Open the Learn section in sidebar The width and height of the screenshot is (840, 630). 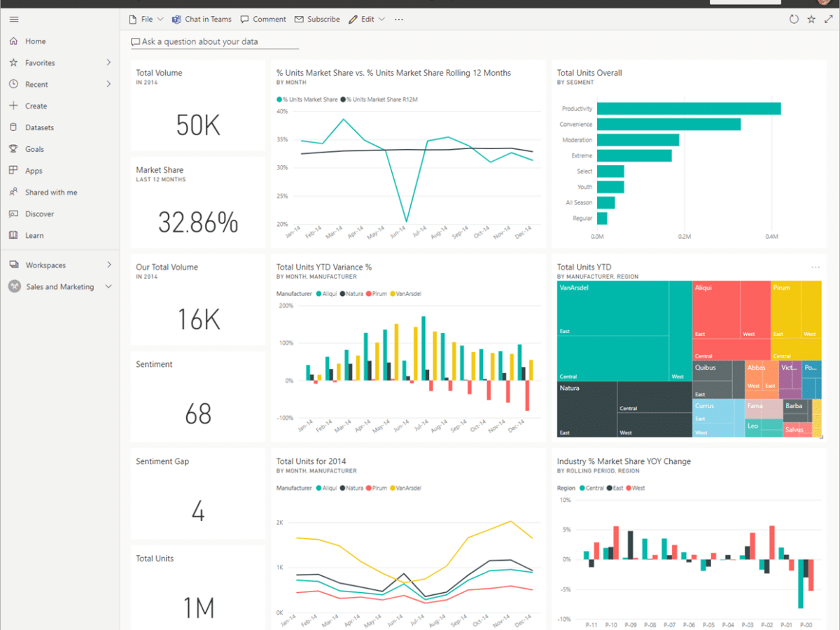[x=34, y=236]
